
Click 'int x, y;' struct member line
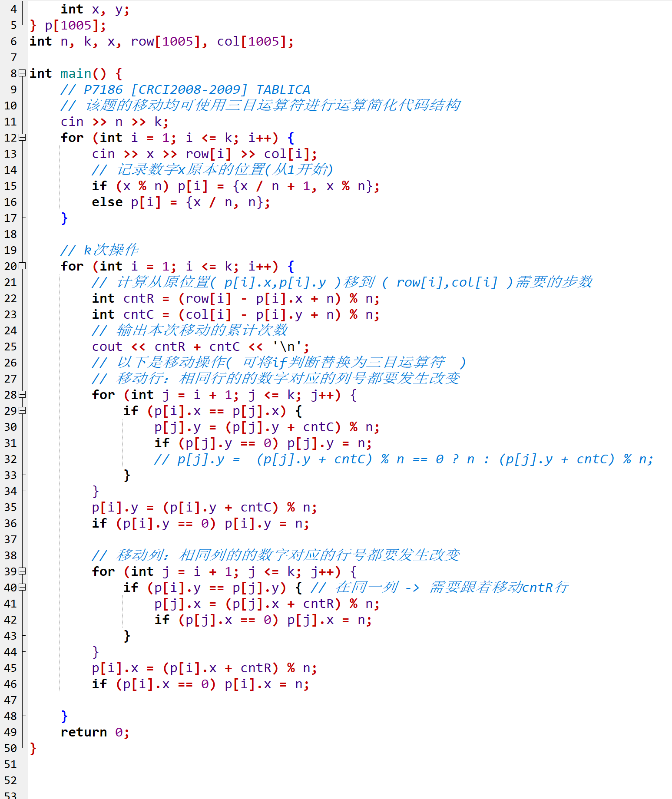[x=95, y=9]
